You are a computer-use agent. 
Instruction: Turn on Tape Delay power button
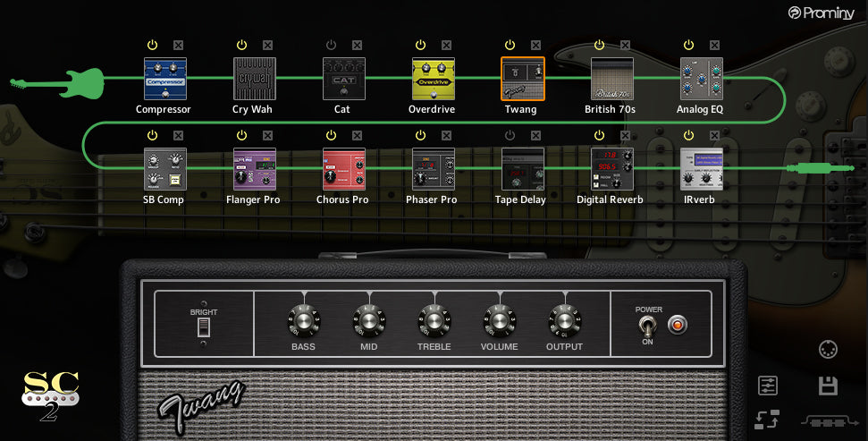[510, 135]
